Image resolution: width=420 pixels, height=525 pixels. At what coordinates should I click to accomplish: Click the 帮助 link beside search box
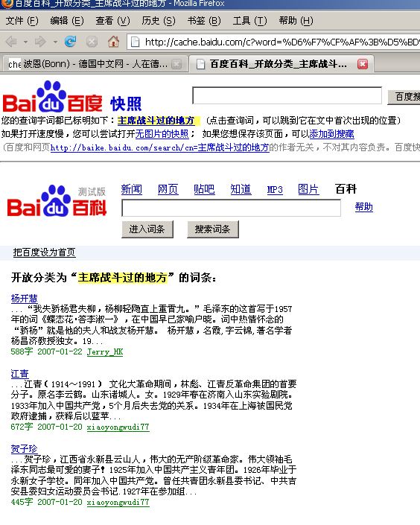363,207
